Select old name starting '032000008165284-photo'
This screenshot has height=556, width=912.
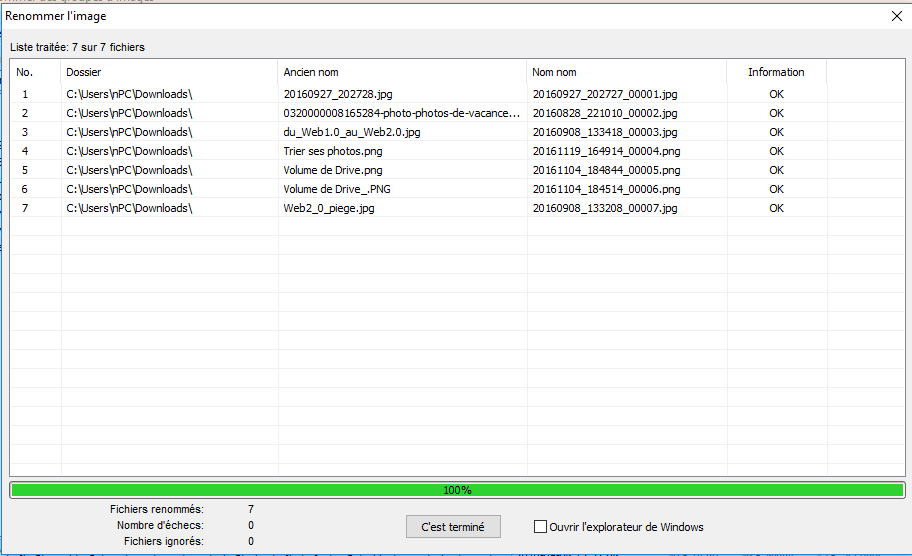[x=401, y=113]
